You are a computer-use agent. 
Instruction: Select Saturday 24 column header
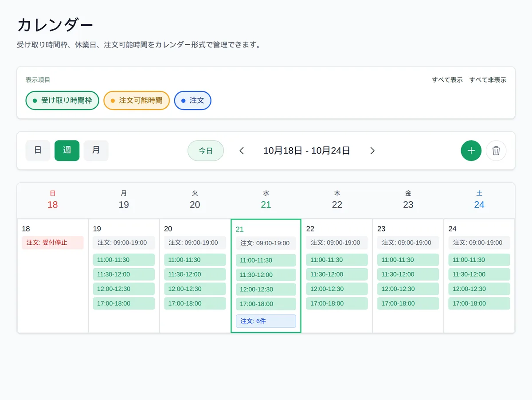pyautogui.click(x=479, y=200)
